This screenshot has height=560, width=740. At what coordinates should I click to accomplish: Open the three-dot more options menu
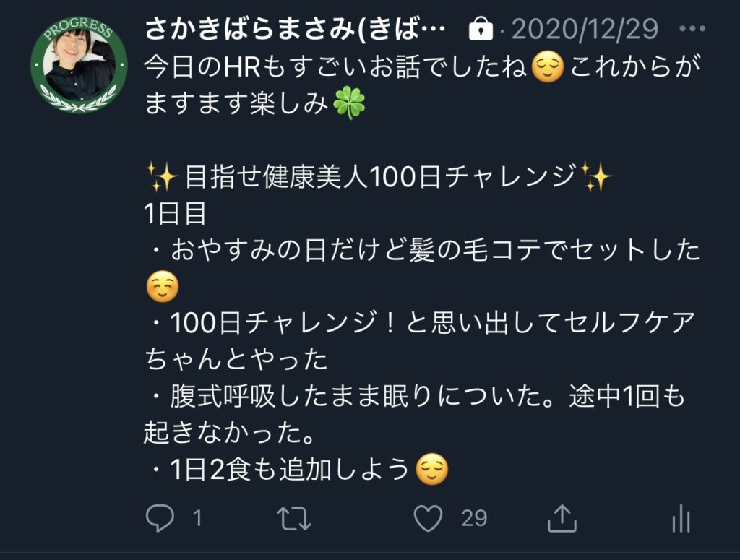692,29
